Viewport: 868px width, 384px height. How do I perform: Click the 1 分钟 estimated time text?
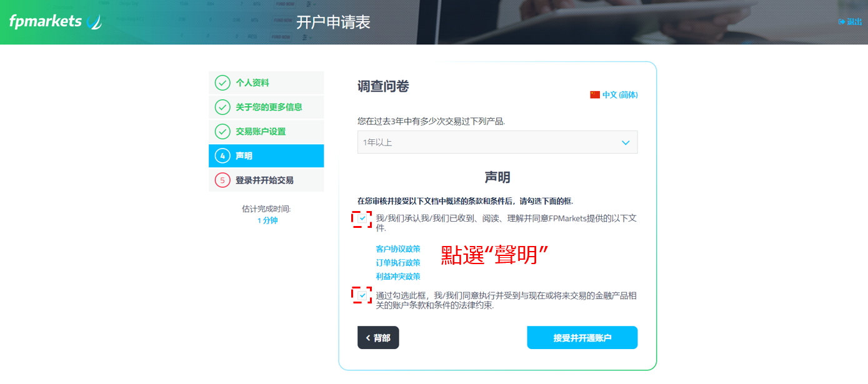(x=267, y=220)
